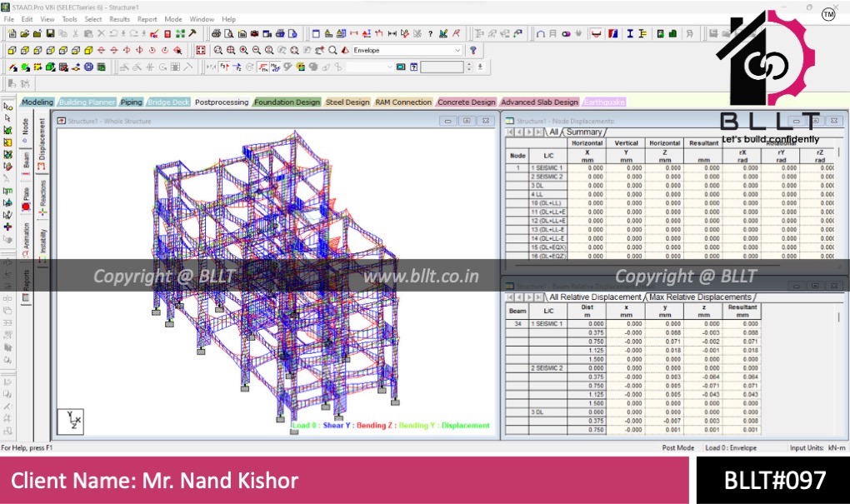Switch to the Modeling tab

pyautogui.click(x=37, y=102)
